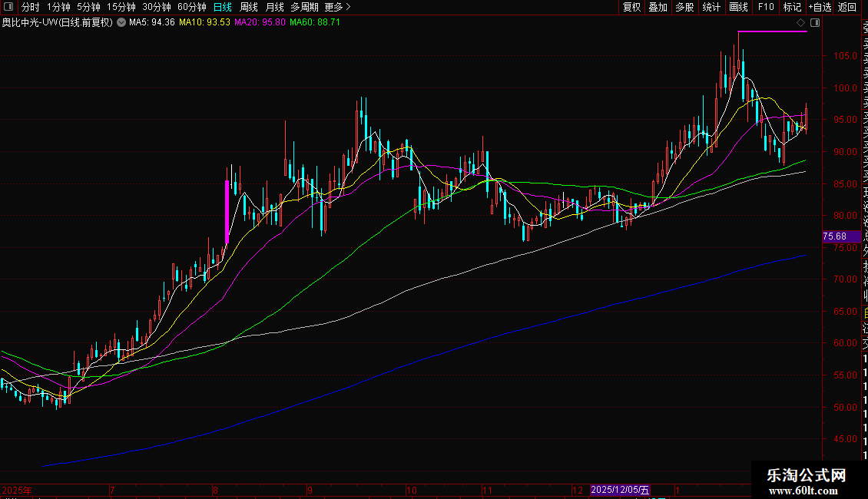Click the 返回 back button
Viewport: 868px width, 499px height.
point(847,8)
